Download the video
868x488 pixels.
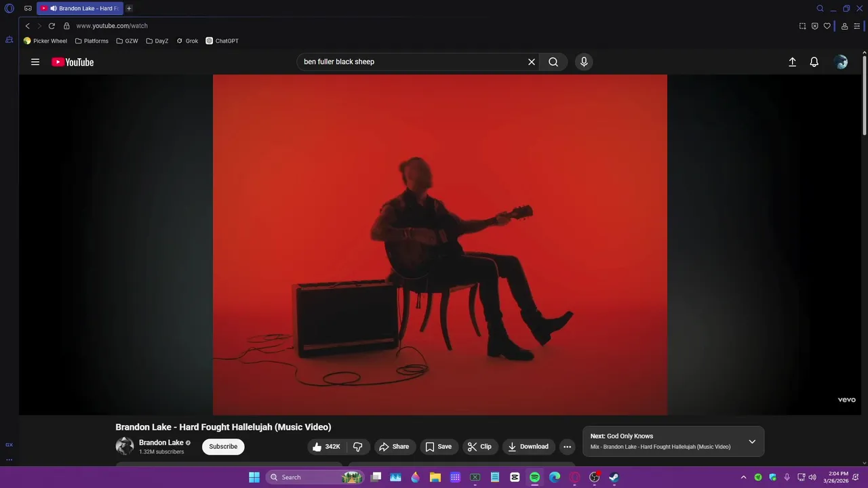tap(528, 447)
